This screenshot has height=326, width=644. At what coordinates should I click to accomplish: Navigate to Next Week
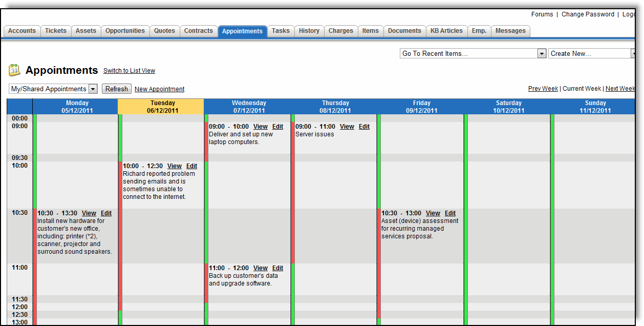point(619,89)
